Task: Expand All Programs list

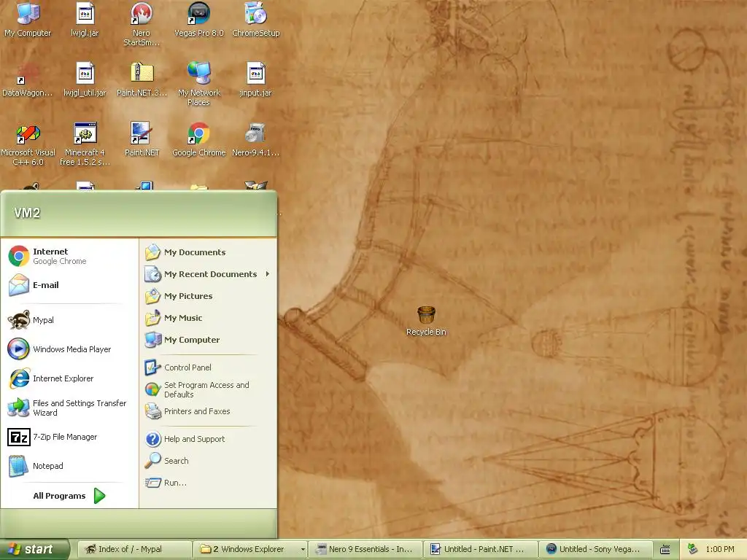Action: (x=69, y=496)
